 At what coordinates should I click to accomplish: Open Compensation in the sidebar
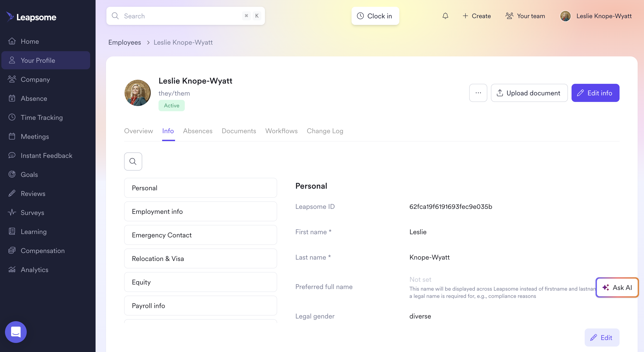point(43,251)
